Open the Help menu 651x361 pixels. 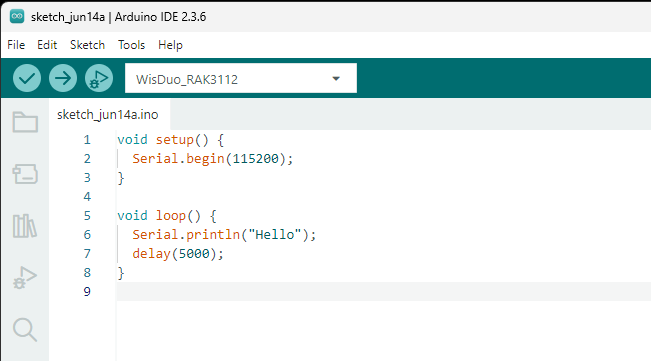tap(170, 45)
